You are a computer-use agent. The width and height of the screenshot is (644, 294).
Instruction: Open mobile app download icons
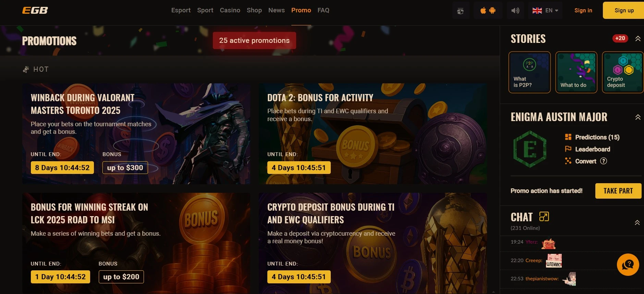tap(488, 11)
